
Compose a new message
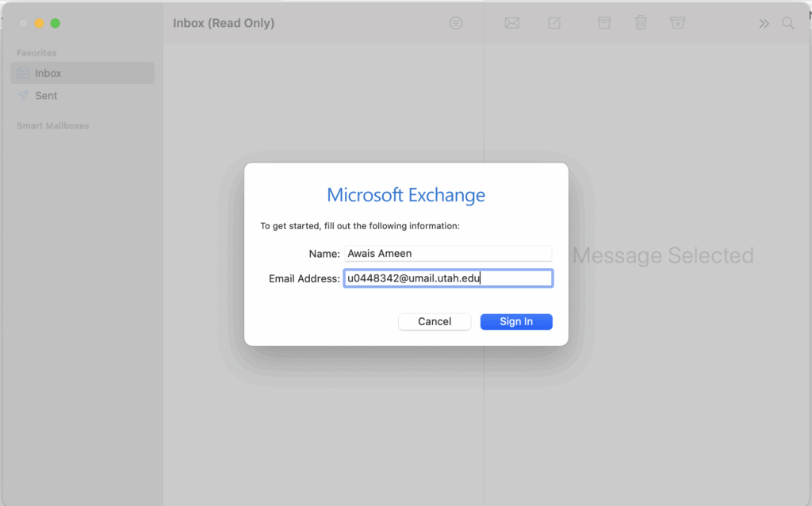(x=554, y=23)
